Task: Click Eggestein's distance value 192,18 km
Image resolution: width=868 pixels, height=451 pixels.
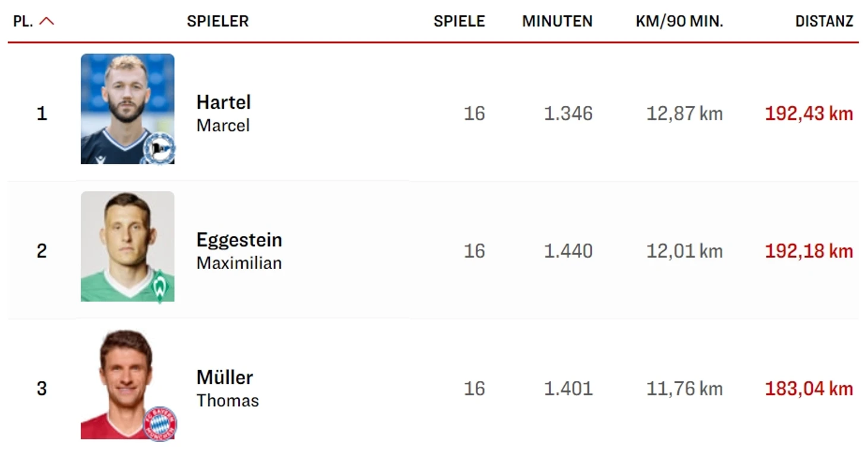Action: [x=809, y=251]
